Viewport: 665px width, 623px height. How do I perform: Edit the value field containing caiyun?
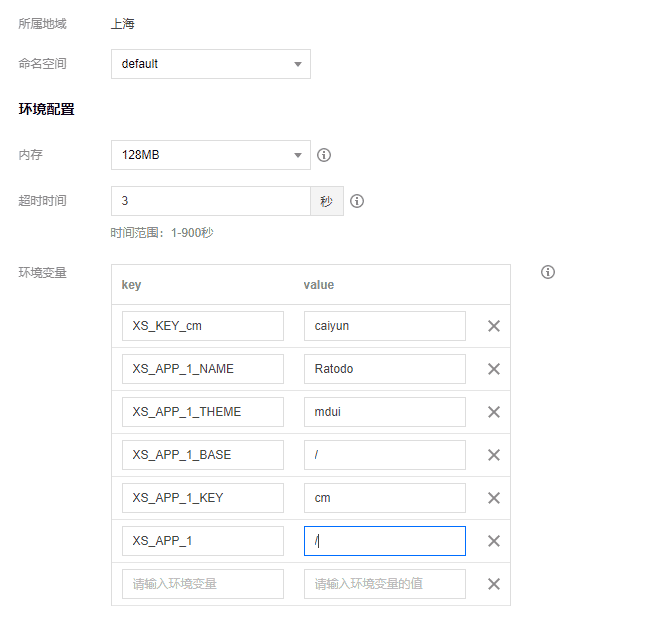(x=384, y=326)
